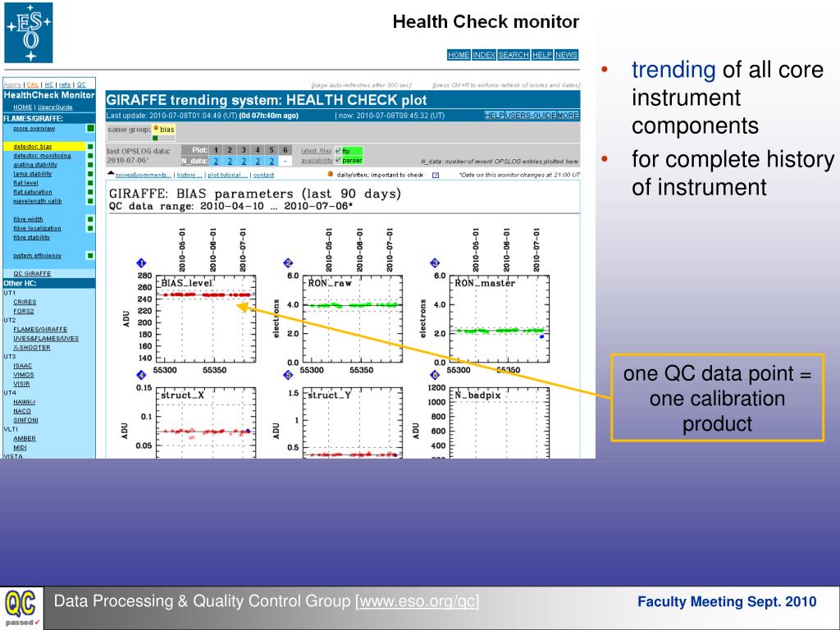
Task: Click USERS-GUIDE in the trending system header
Action: pos(531,115)
